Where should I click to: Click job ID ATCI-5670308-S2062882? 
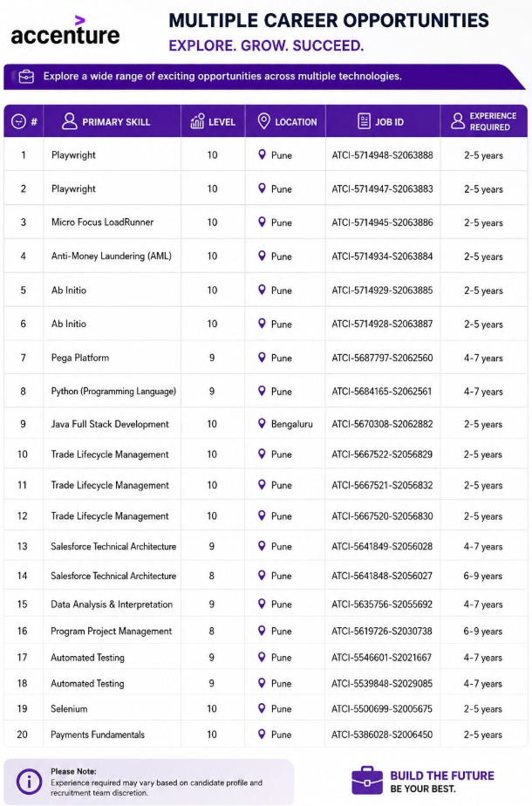(382, 424)
